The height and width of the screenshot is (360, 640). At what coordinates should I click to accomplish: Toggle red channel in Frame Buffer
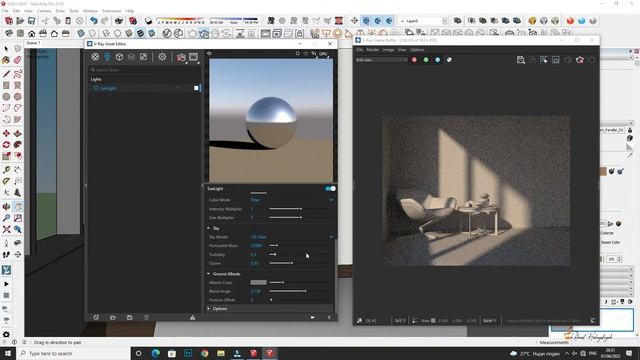[x=414, y=60]
